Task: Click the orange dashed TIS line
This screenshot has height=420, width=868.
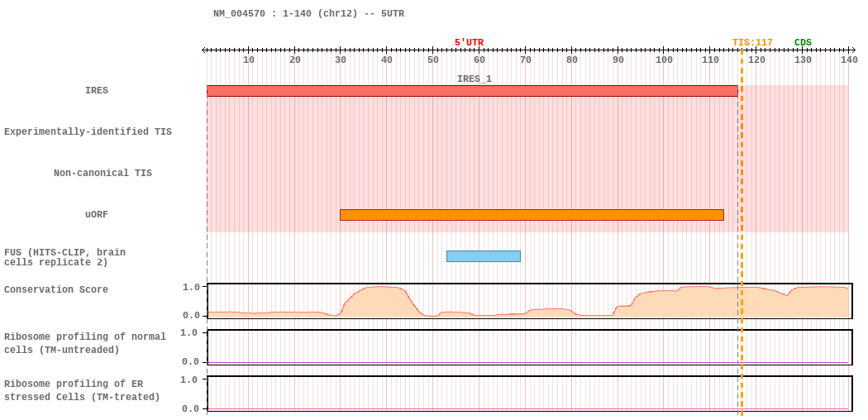Action: [742, 232]
